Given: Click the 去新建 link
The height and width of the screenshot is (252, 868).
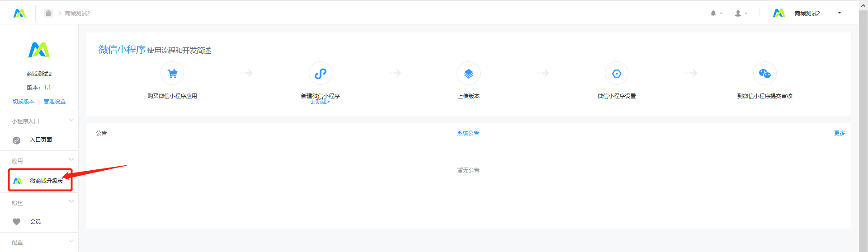Looking at the screenshot, I should point(320,102).
